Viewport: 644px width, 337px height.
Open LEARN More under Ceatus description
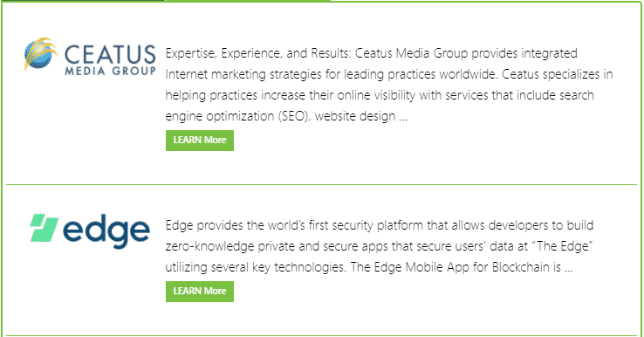[200, 141]
